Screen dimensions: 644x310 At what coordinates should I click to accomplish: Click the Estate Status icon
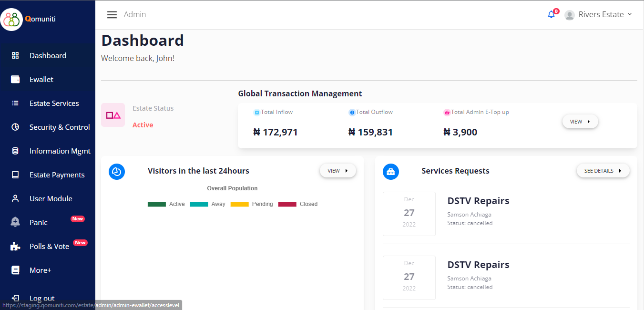tap(113, 115)
